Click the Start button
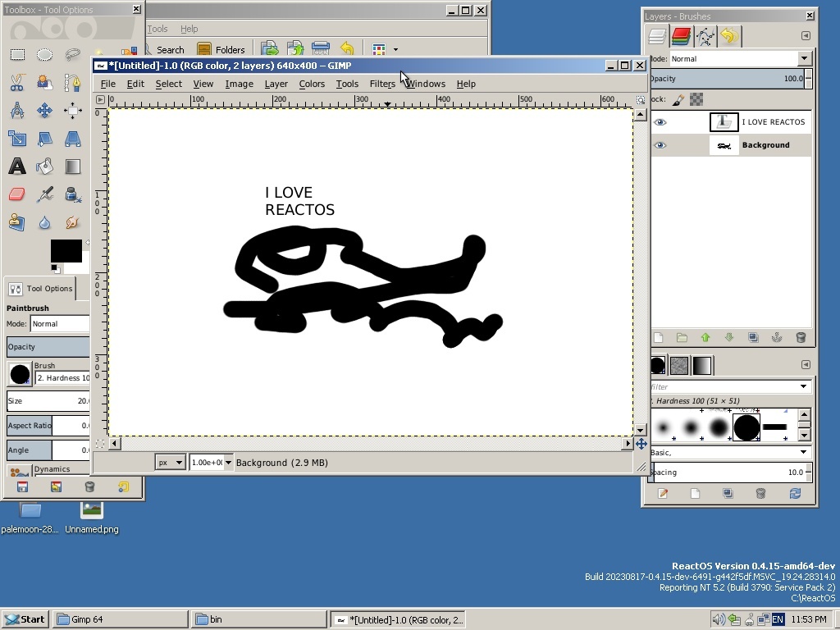Image resolution: width=840 pixels, height=630 pixels. click(25, 619)
